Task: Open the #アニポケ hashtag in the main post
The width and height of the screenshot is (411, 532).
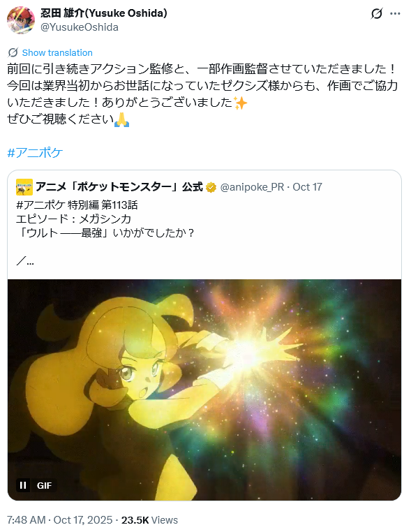Action: pyautogui.click(x=35, y=153)
